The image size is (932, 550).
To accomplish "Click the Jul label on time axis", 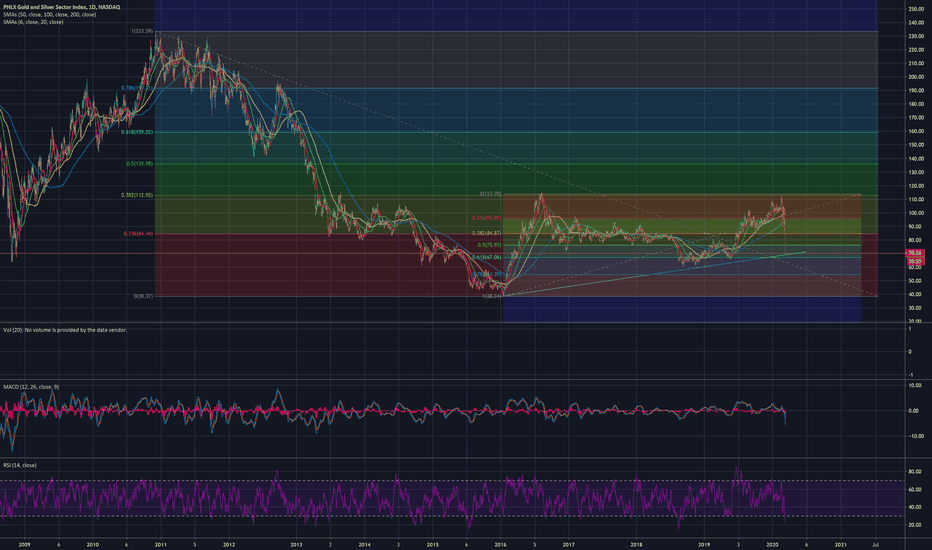I will tap(875, 544).
